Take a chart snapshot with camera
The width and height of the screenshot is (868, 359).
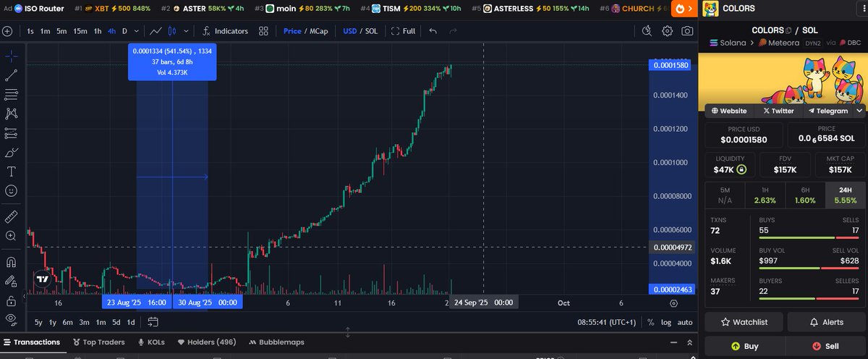click(687, 31)
